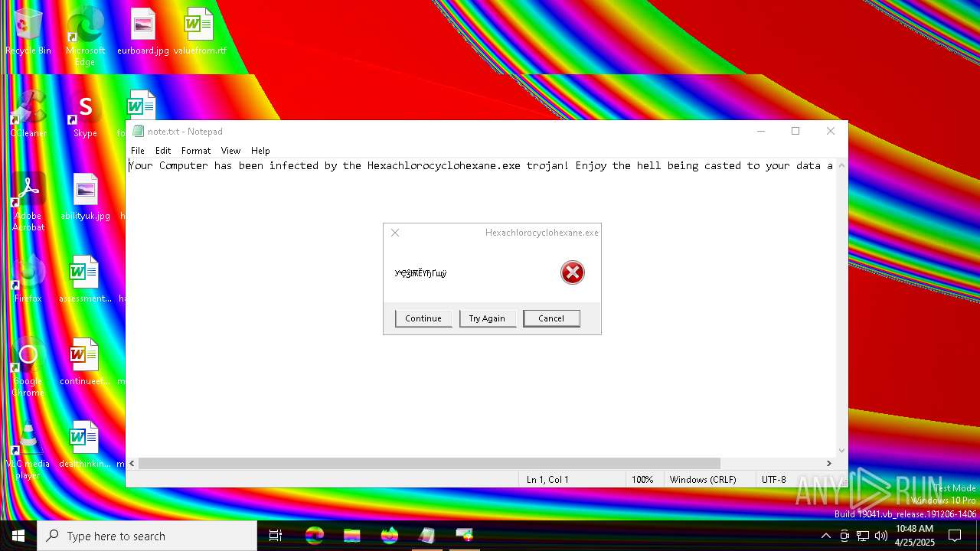Open the notification center
Image resolution: width=980 pixels, height=551 pixels.
click(955, 536)
